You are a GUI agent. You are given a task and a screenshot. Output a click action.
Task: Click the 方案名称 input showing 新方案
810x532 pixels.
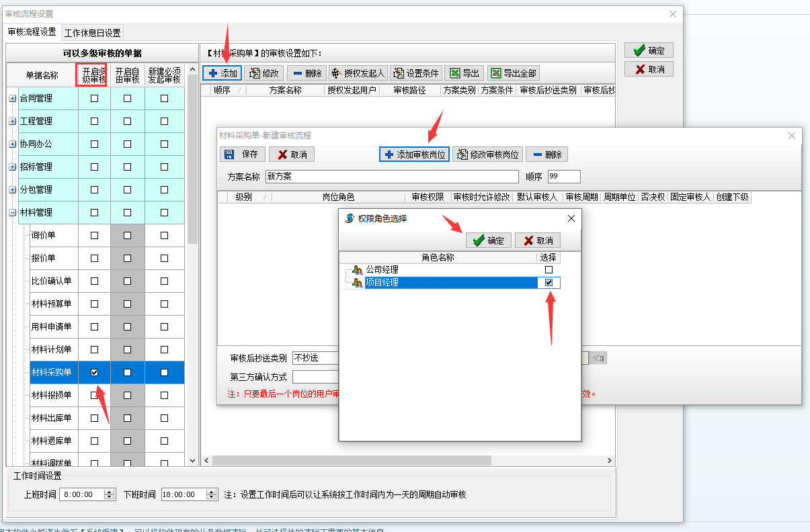point(390,177)
